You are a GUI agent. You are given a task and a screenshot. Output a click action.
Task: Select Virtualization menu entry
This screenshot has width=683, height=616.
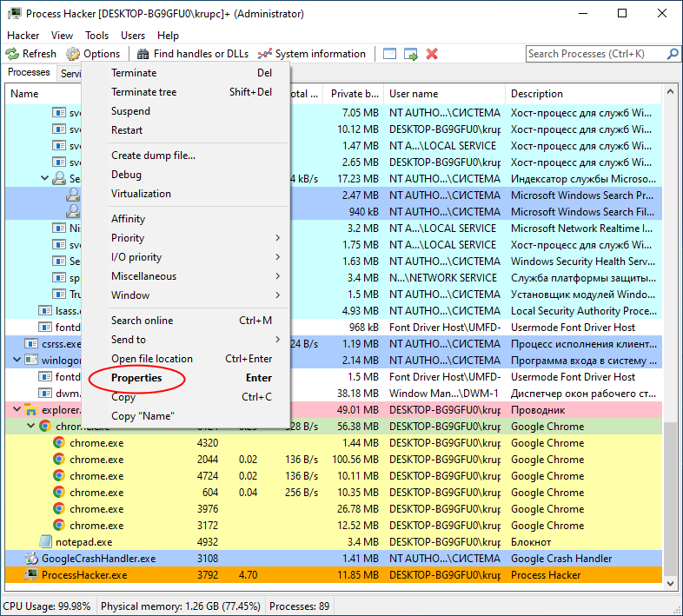tap(186, 194)
